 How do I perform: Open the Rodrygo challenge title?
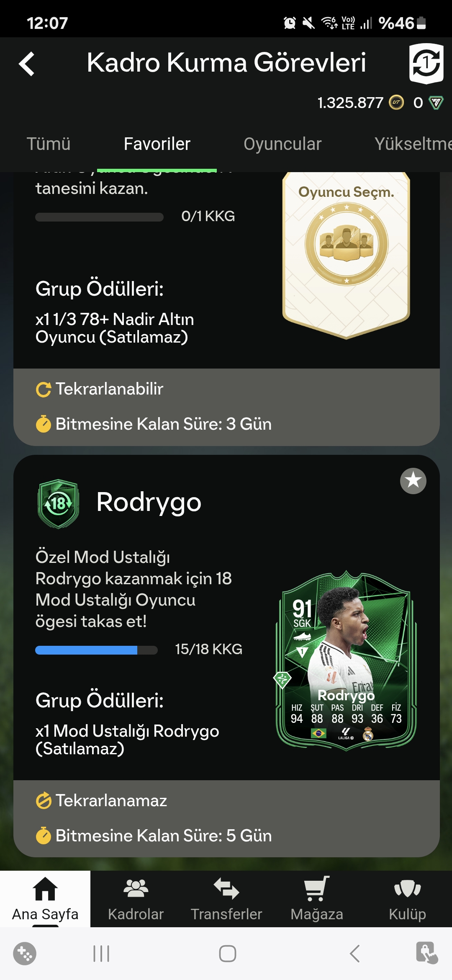coord(149,502)
